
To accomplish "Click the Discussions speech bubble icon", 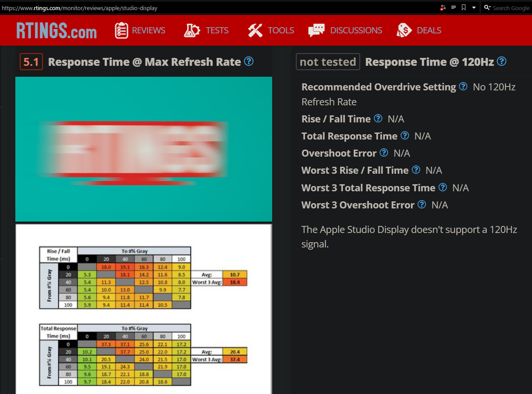I will (x=316, y=30).
